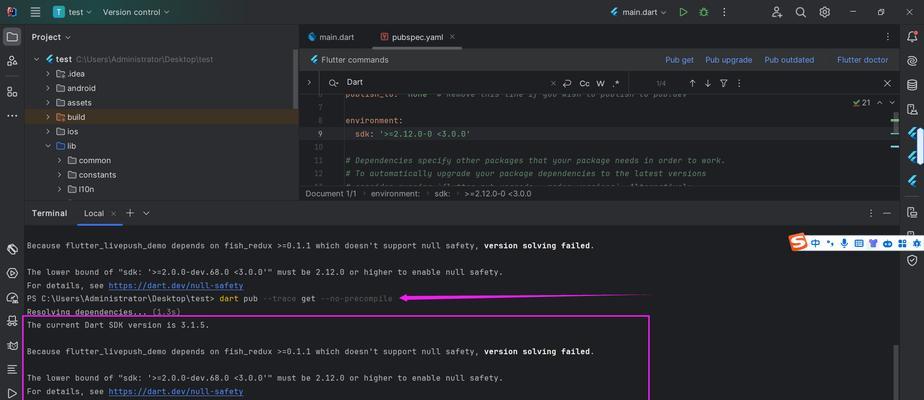The image size is (924, 400).
Task: Hide the Terminal panel minimize icon
Action: (887, 213)
